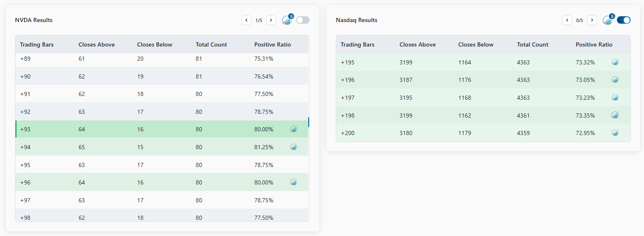Click Nasdaq table Closes Below header
644x236 pixels.
coord(476,44)
